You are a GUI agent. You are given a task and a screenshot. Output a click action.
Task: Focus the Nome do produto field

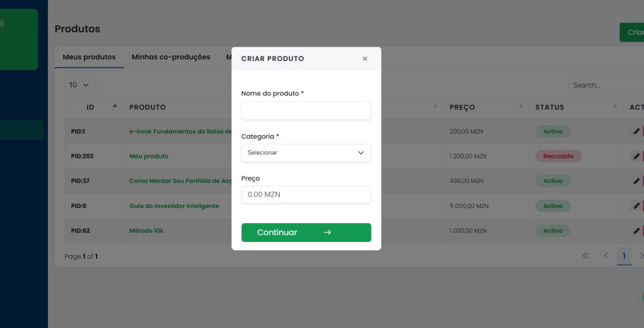(x=306, y=111)
